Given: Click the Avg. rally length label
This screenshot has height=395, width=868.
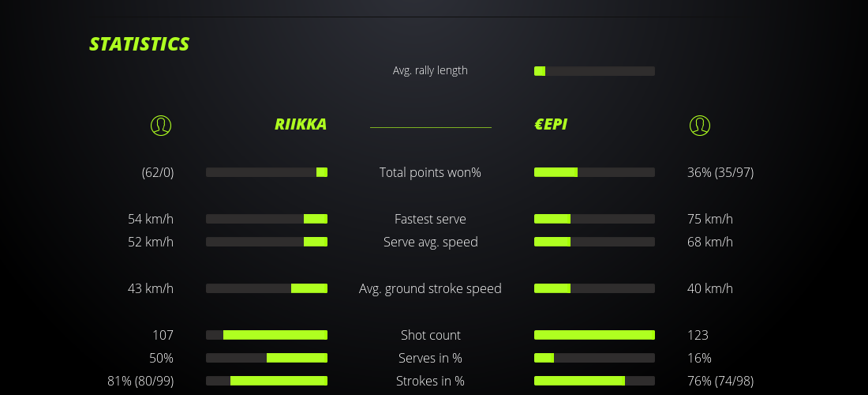Looking at the screenshot, I should 430,70.
